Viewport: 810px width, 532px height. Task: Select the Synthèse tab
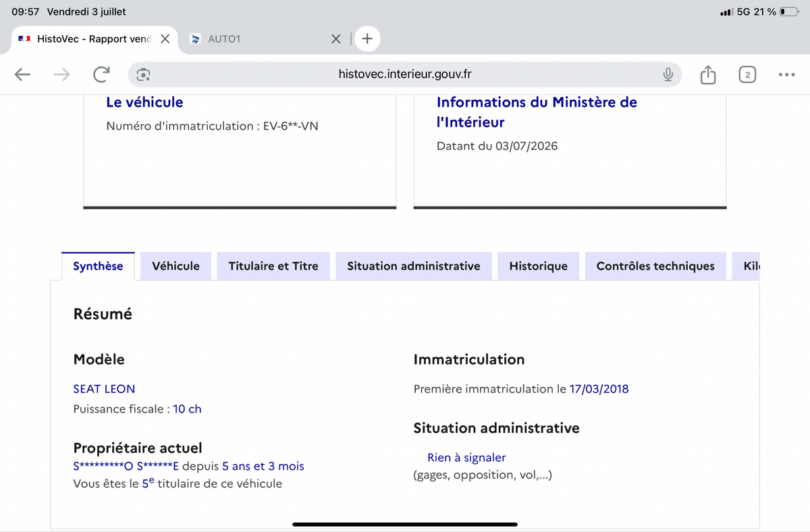click(x=99, y=266)
